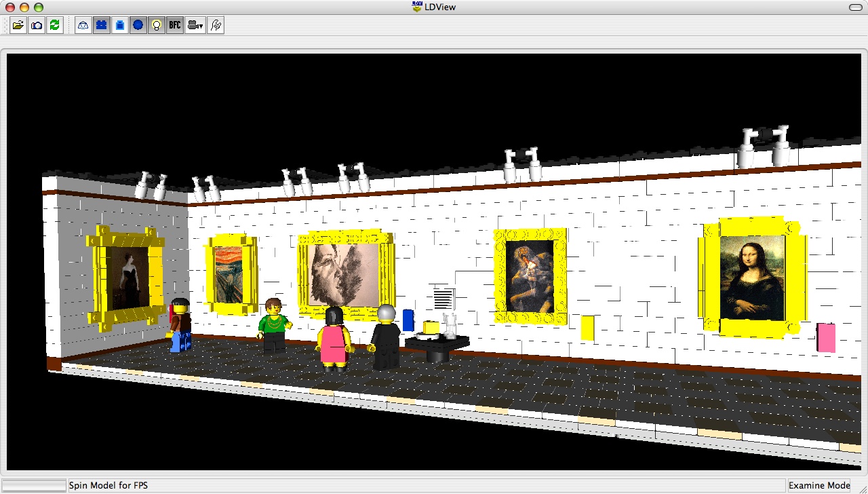Screen dimensions: 868x494
Task: Click the 'Examine Mode' status bar label
Action: click(x=819, y=485)
